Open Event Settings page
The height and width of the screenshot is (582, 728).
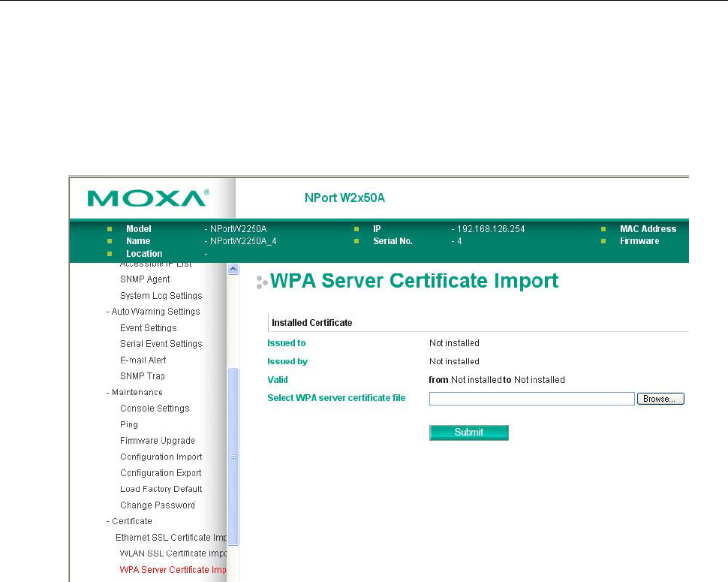point(148,328)
